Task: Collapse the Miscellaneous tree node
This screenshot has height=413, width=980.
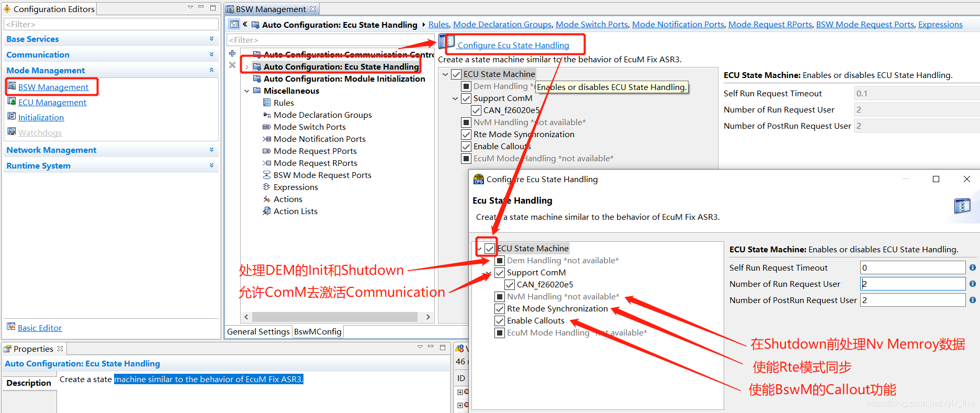Action: 247,91
